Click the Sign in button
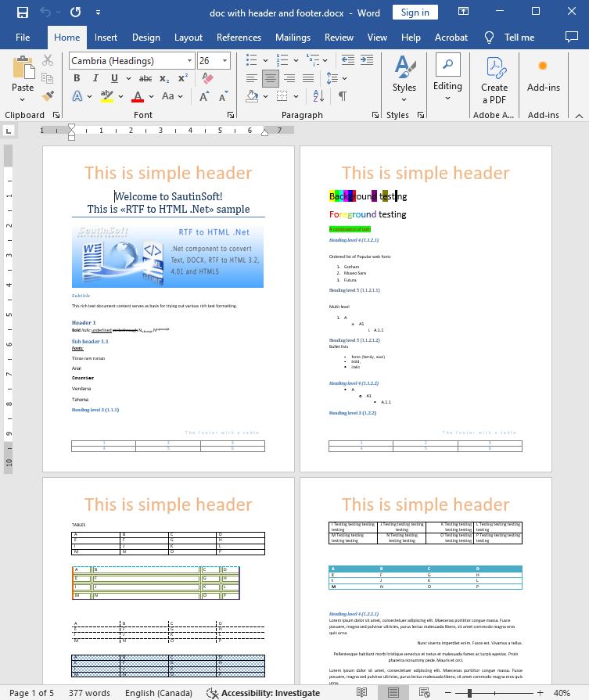 (415, 13)
